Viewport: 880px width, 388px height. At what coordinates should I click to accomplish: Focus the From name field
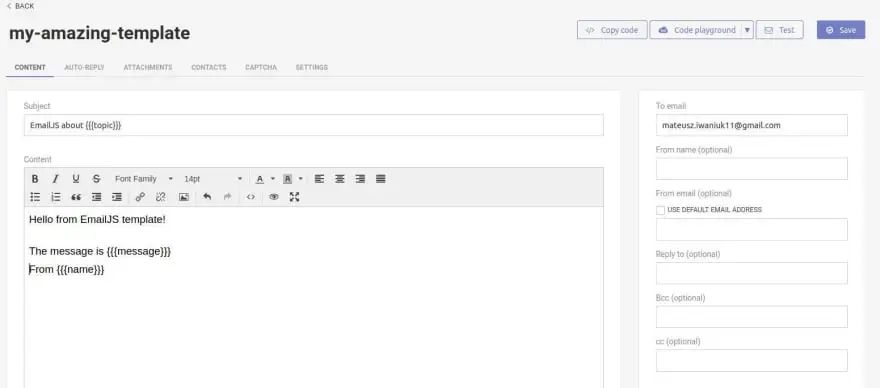751,168
